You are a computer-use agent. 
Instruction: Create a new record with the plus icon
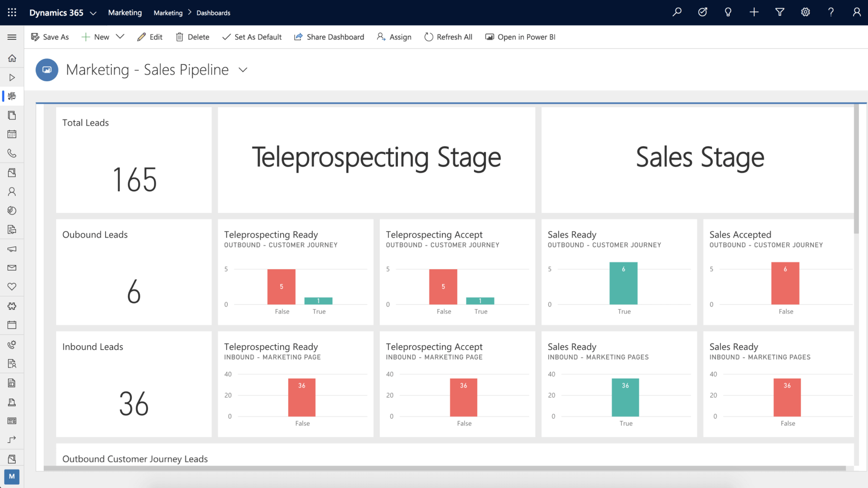point(754,12)
